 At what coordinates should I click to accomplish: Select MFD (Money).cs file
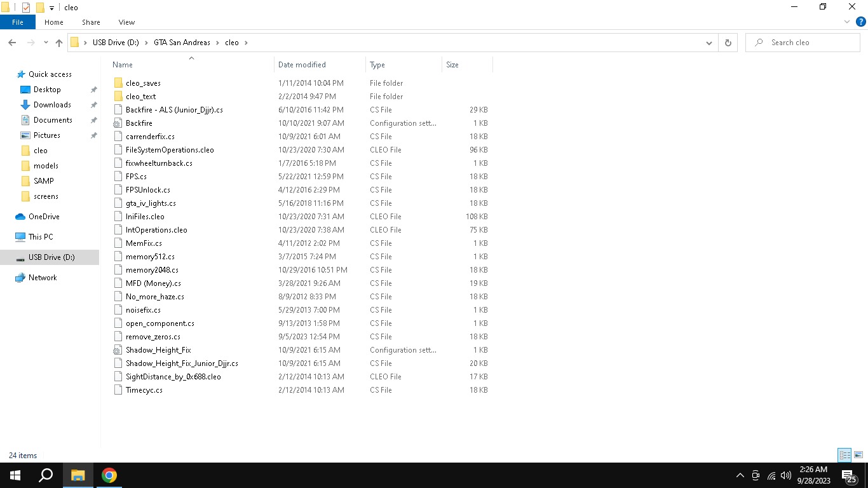[x=153, y=283]
